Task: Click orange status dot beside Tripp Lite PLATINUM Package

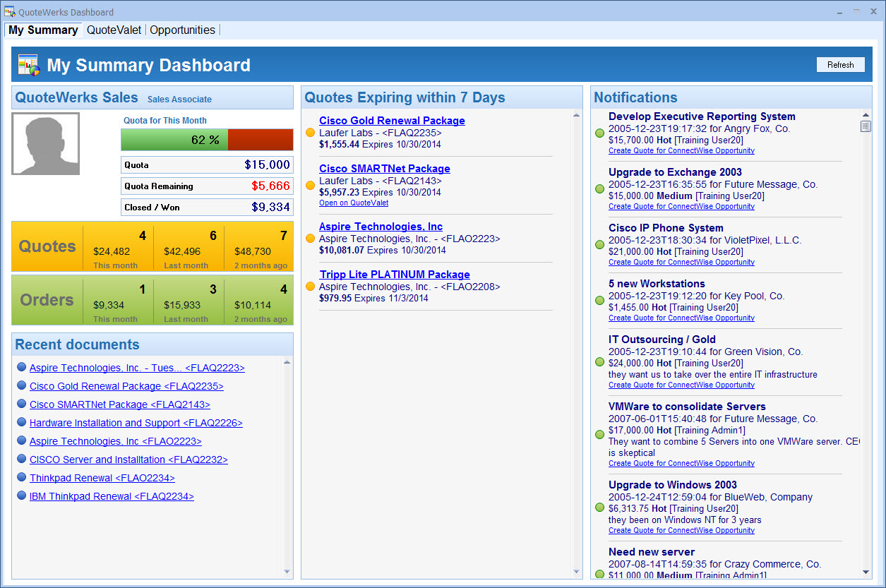Action: 310,287
